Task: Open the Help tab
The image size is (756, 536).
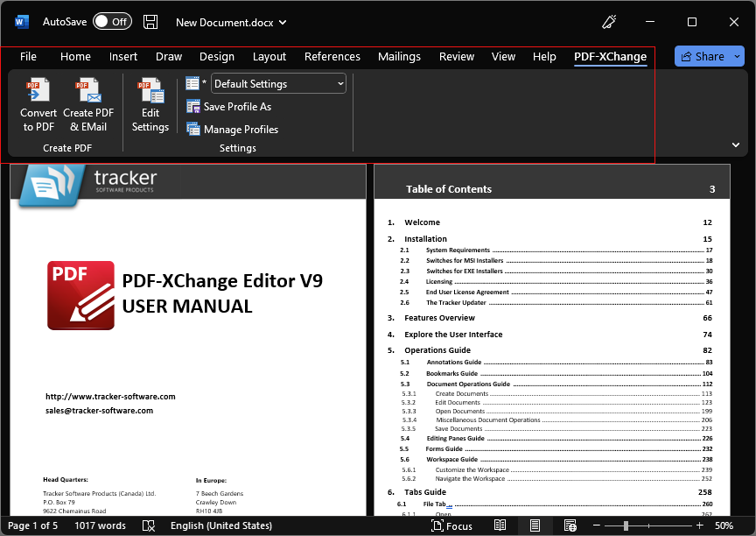Action: (544, 56)
